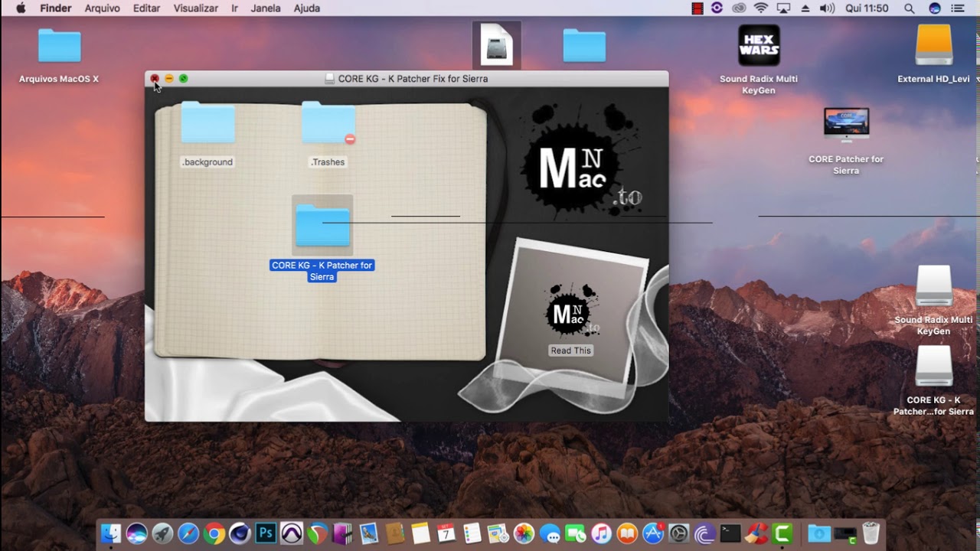
Task: Open Notification Center
Action: [x=957, y=8]
